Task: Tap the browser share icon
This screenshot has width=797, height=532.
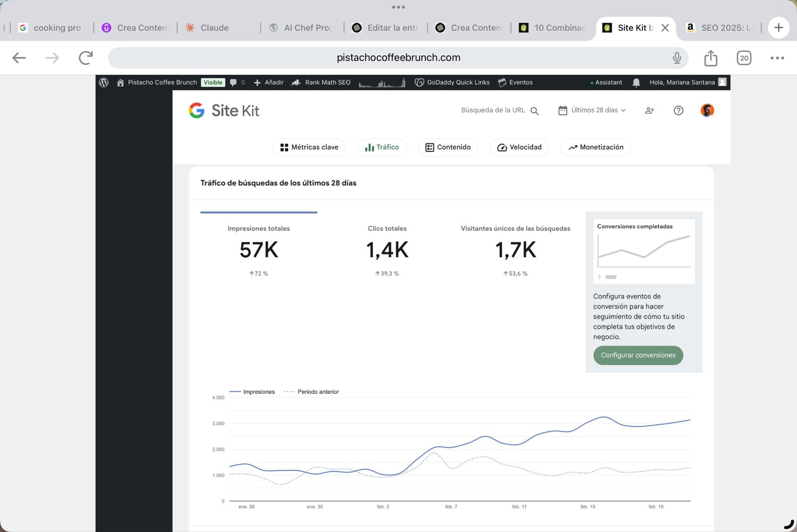Action: (711, 58)
